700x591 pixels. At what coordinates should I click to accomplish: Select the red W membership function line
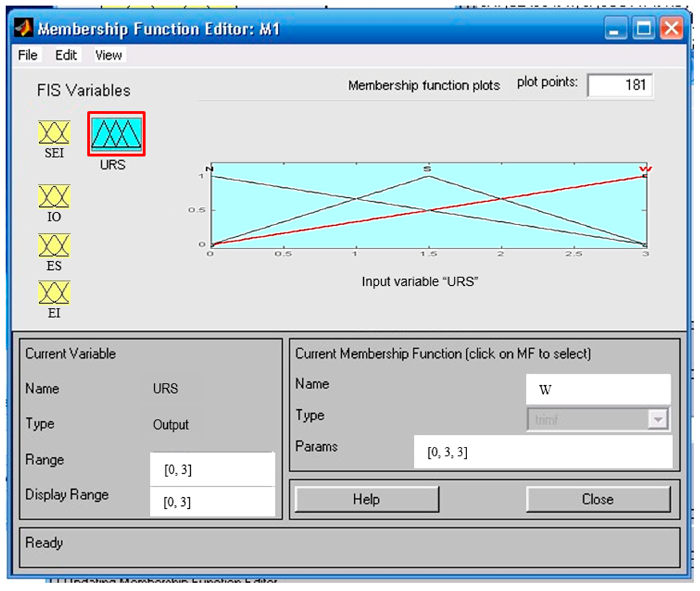[x=573, y=188]
